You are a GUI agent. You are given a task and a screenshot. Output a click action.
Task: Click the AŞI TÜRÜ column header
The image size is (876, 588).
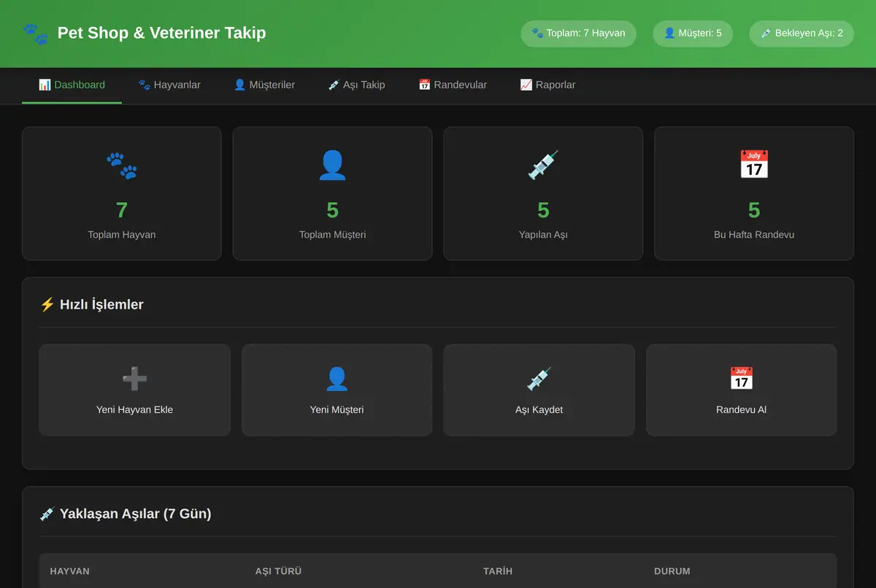click(x=278, y=571)
